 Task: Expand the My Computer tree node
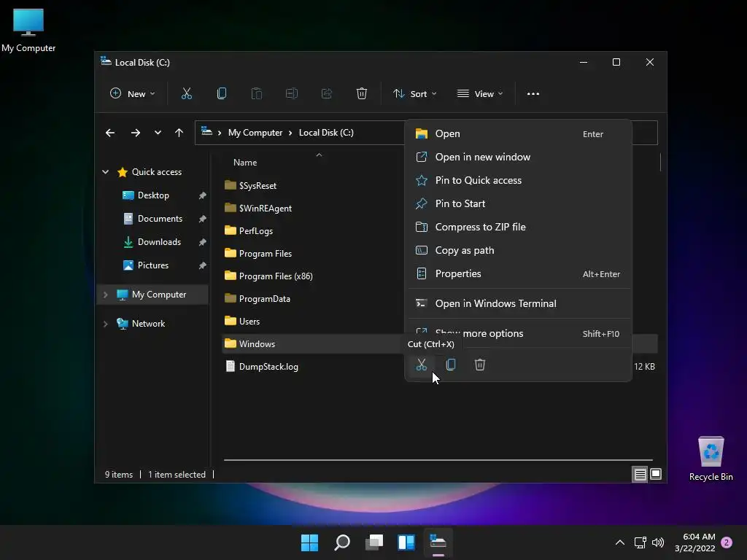[x=105, y=295]
